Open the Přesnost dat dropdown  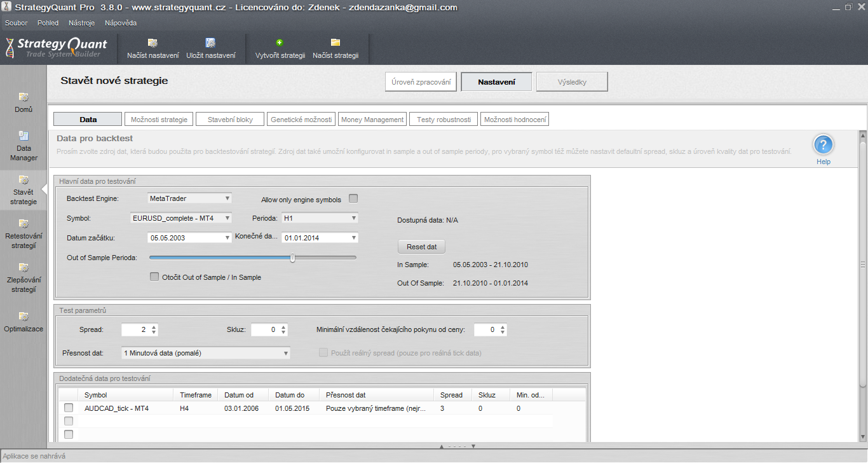[x=205, y=352]
